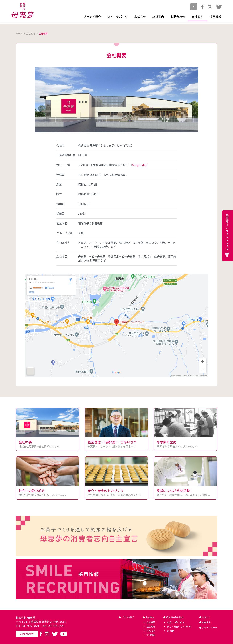The height and width of the screenshot is (644, 233).
Task: Open the SMILE RECRUITING 採用情報 banner
Action: tap(116, 579)
